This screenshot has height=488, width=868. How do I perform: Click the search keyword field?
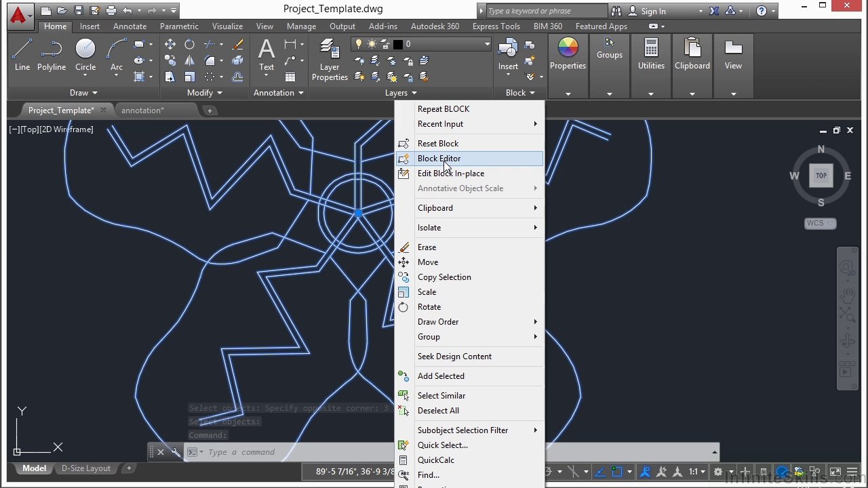(x=547, y=11)
